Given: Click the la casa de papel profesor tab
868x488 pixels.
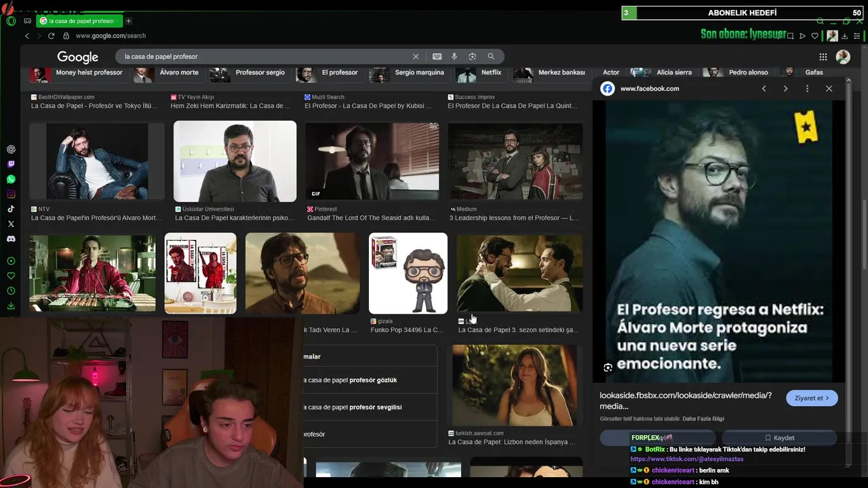Looking at the screenshot, I should pyautogui.click(x=78, y=21).
